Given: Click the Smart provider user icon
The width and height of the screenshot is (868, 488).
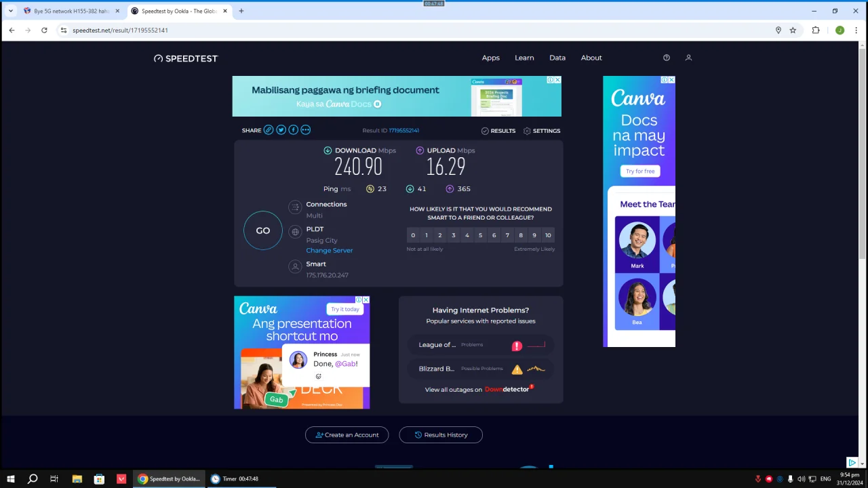Looking at the screenshot, I should coord(295,267).
